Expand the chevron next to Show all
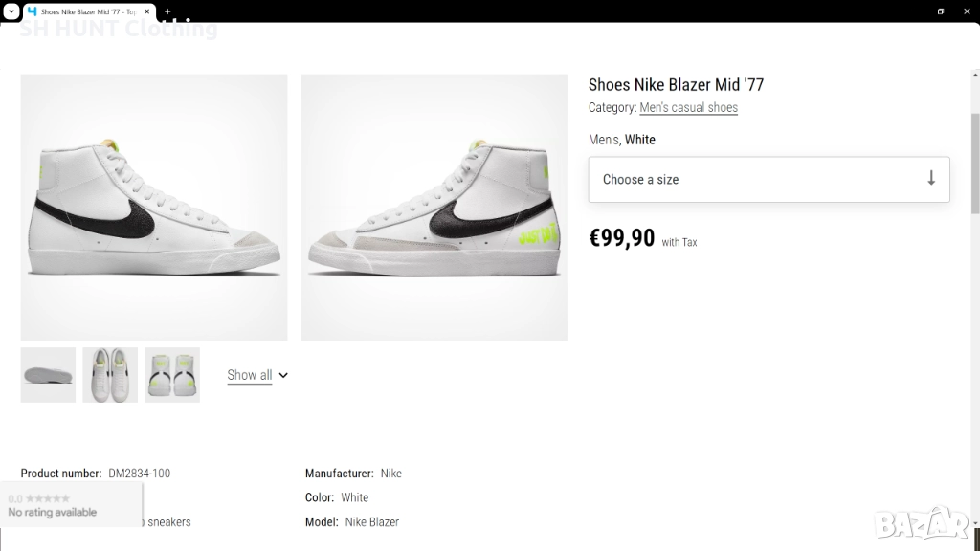Viewport: 980px width, 551px height. point(283,375)
